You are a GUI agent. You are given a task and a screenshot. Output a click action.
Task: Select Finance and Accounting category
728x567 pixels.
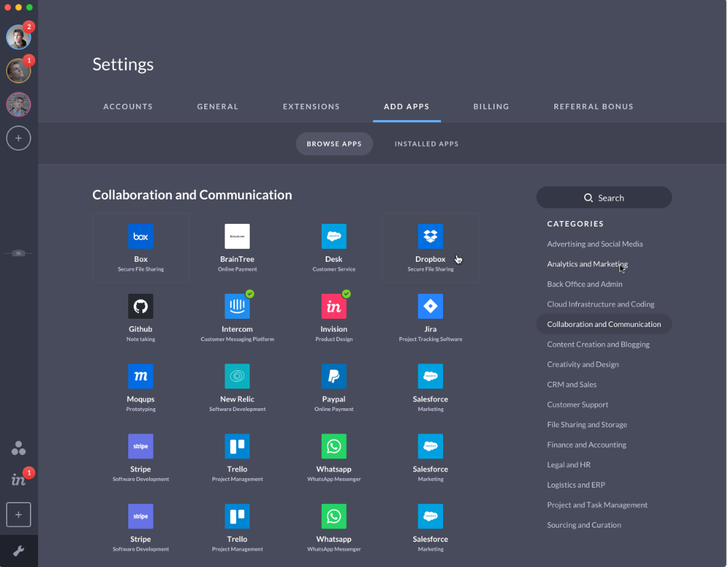586,444
